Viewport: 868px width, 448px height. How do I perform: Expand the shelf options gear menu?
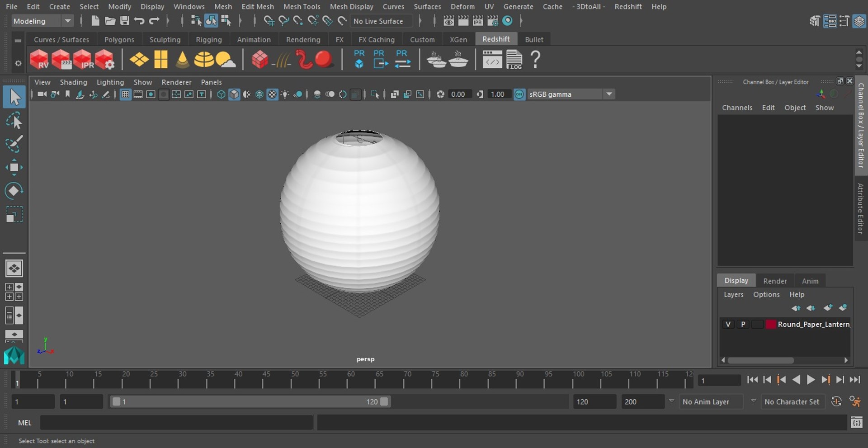[x=18, y=63]
